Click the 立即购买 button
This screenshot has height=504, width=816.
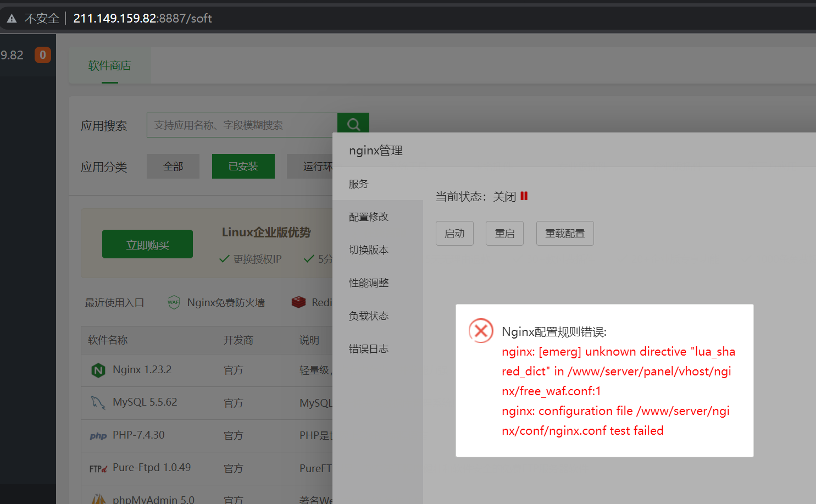147,244
